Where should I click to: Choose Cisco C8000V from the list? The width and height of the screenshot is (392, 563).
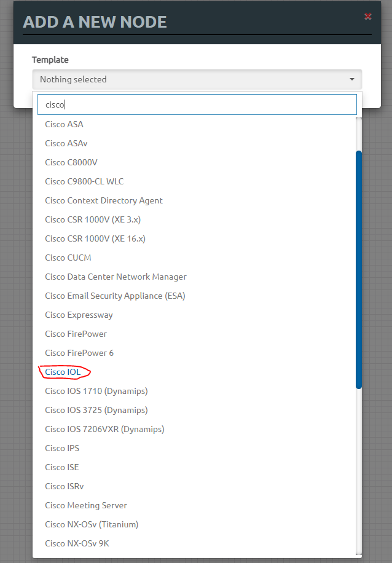click(x=71, y=162)
